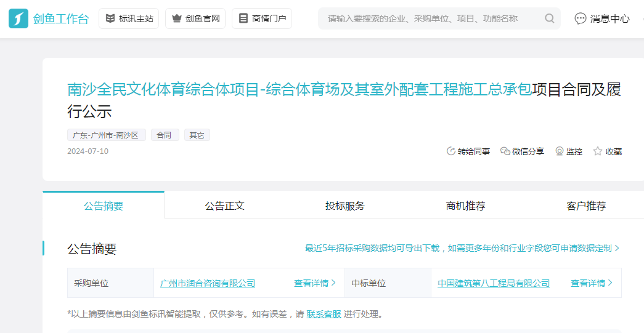Image resolution: width=644 pixels, height=333 pixels.
Task: Click the 剑鱼工作台 title text
Action: [61, 18]
